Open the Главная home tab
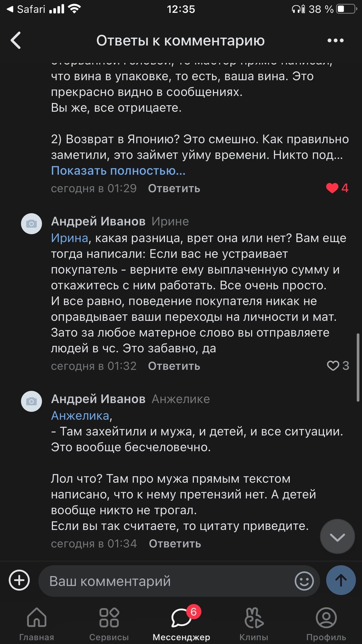 37,624
